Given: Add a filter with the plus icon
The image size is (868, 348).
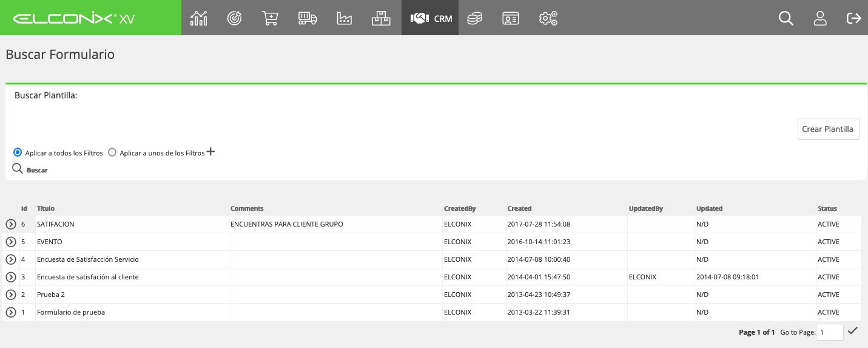Looking at the screenshot, I should click(210, 151).
